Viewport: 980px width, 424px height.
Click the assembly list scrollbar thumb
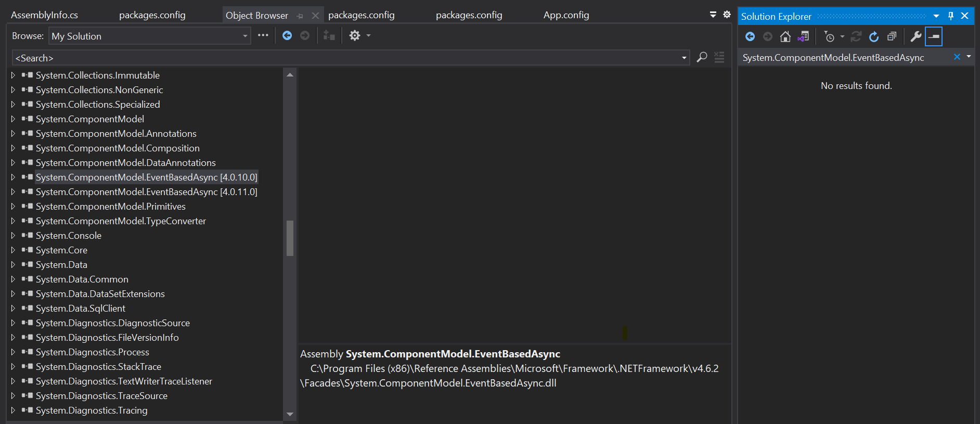pyautogui.click(x=290, y=238)
